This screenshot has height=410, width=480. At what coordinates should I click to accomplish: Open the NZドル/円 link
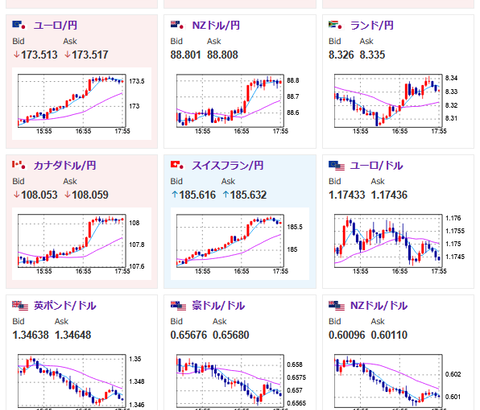pos(216,25)
